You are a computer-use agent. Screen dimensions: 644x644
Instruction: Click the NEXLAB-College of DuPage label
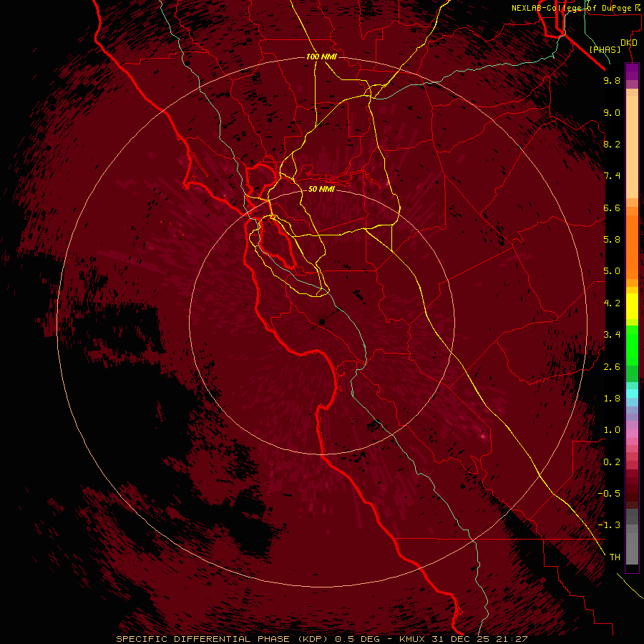(x=571, y=8)
